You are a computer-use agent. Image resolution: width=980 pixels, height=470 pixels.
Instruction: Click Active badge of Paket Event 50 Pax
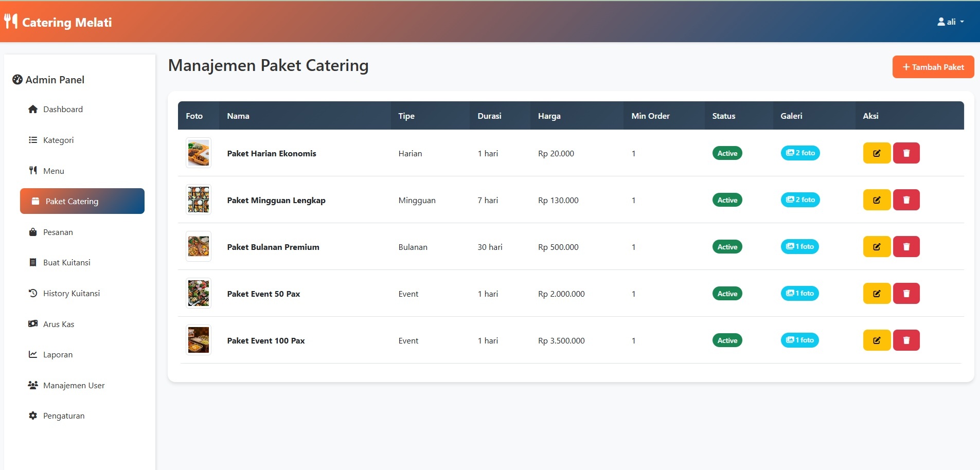pyautogui.click(x=727, y=294)
